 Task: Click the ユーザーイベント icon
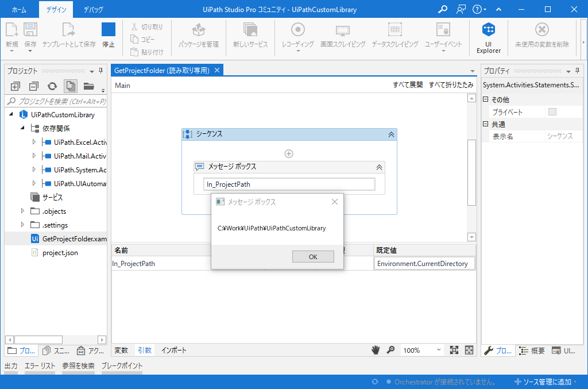[443, 29]
